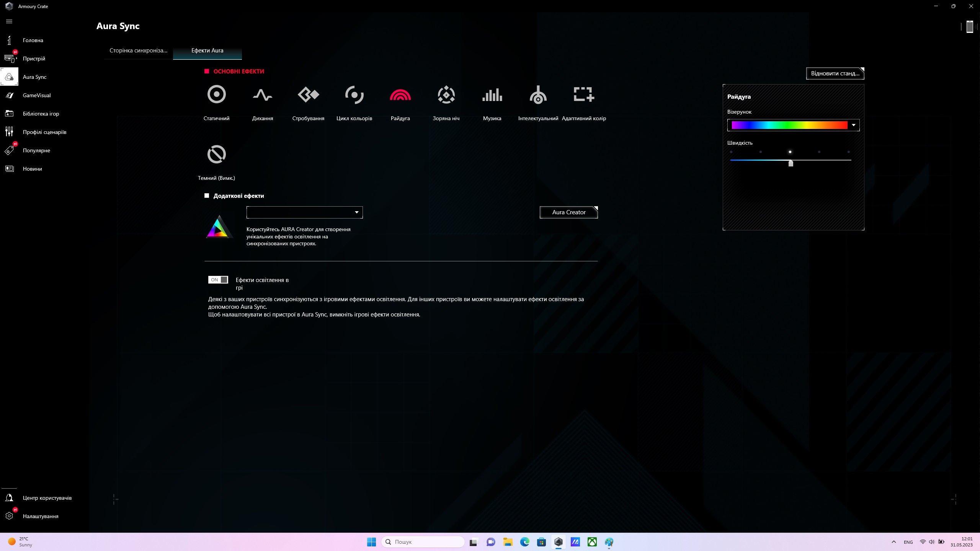
Task: Click the taskbar search (Пошук) box
Action: [423, 542]
